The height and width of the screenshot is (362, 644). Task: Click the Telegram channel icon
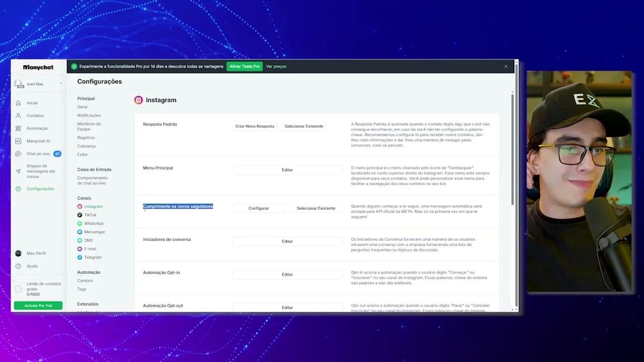79,257
